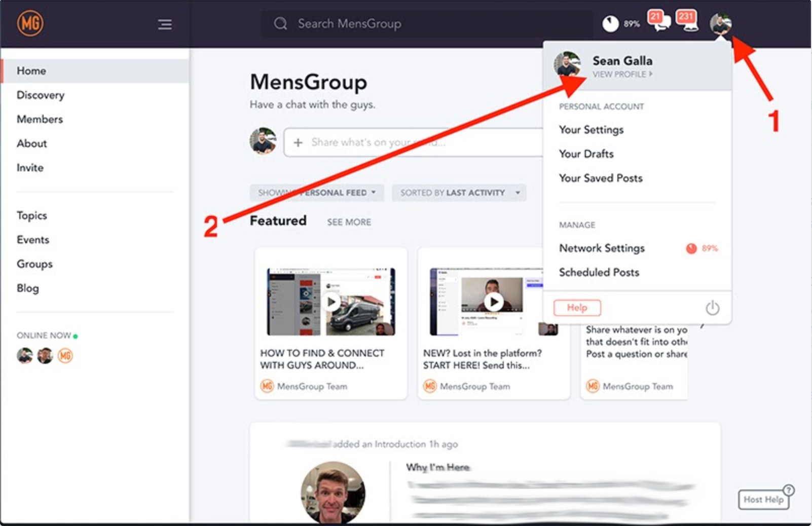Open chat messages with 21 badge
812x526 pixels.
pos(659,21)
